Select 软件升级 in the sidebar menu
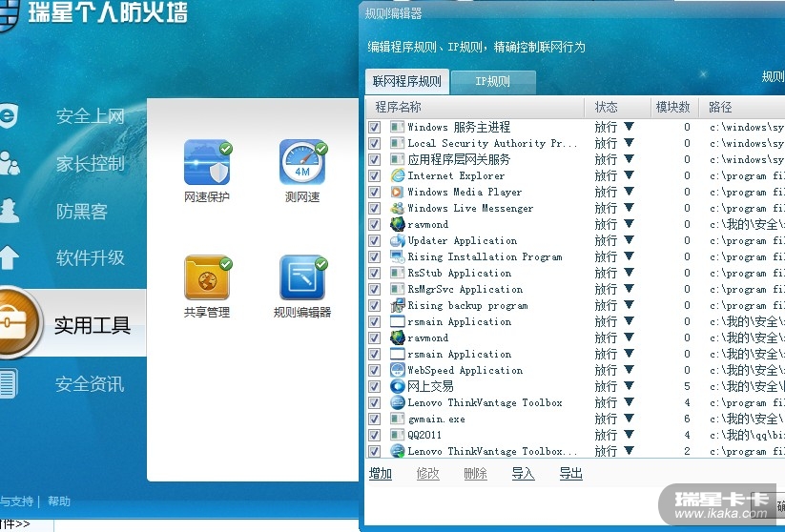Screen dimensions: 785x532 [x=90, y=257]
